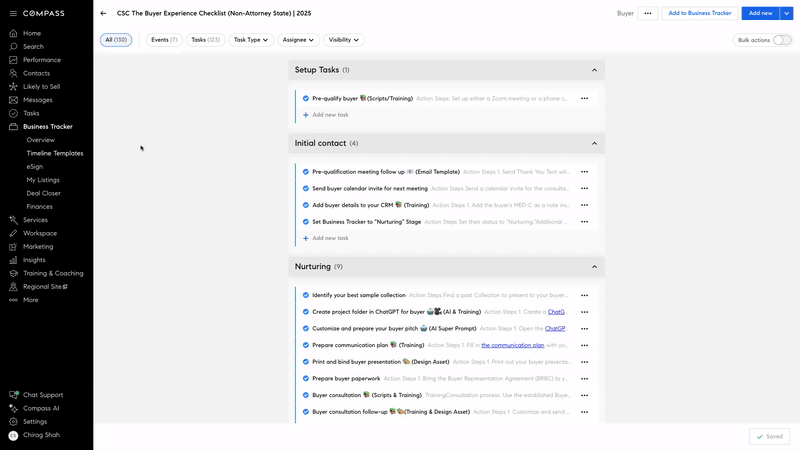This screenshot has height=450, width=800.
Task: Open the Buyer consultation follow-up task
Action: click(x=391, y=412)
